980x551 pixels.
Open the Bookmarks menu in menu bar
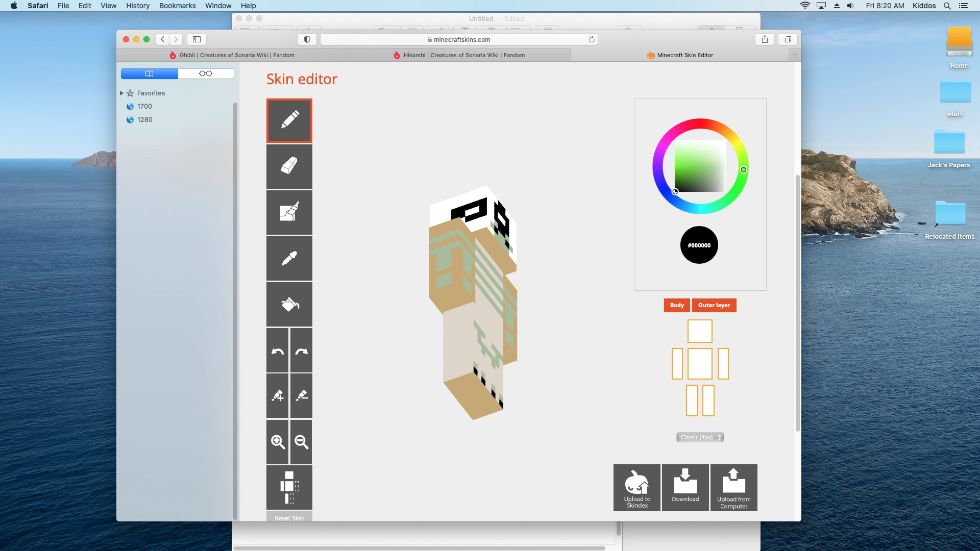pos(177,6)
